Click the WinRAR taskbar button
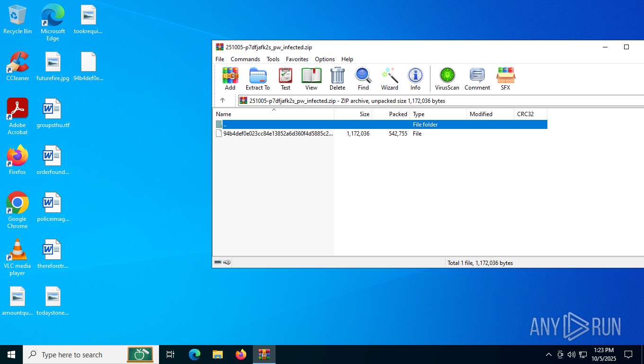The width and height of the screenshot is (644, 364). 264,355
